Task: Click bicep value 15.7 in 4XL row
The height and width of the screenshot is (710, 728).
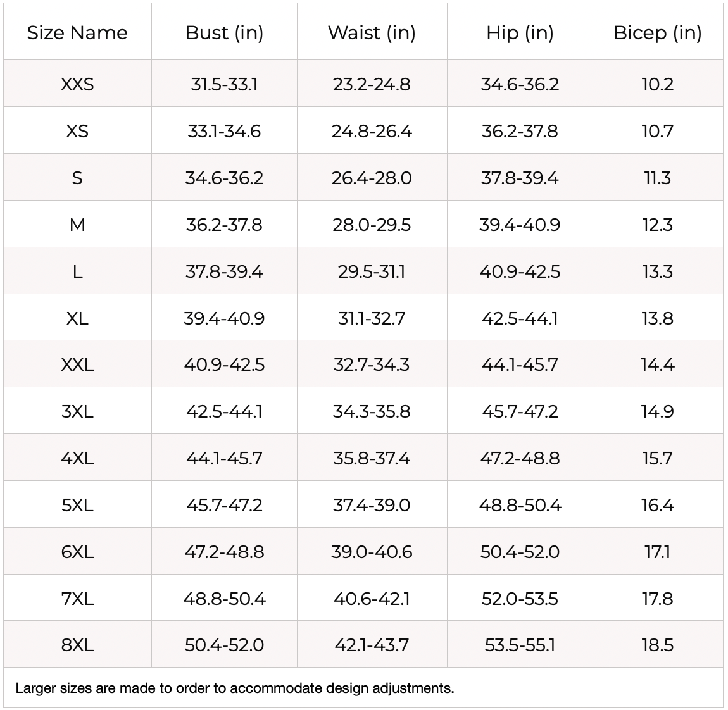Action: click(x=657, y=458)
